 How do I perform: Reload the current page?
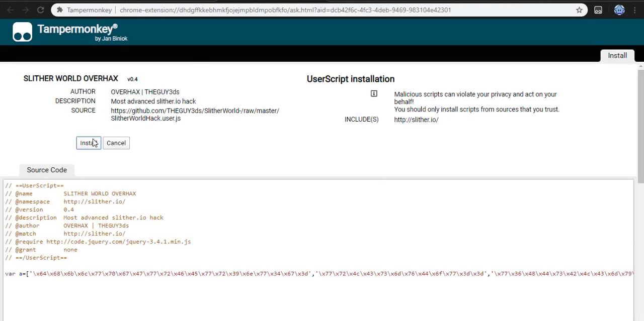tap(40, 10)
